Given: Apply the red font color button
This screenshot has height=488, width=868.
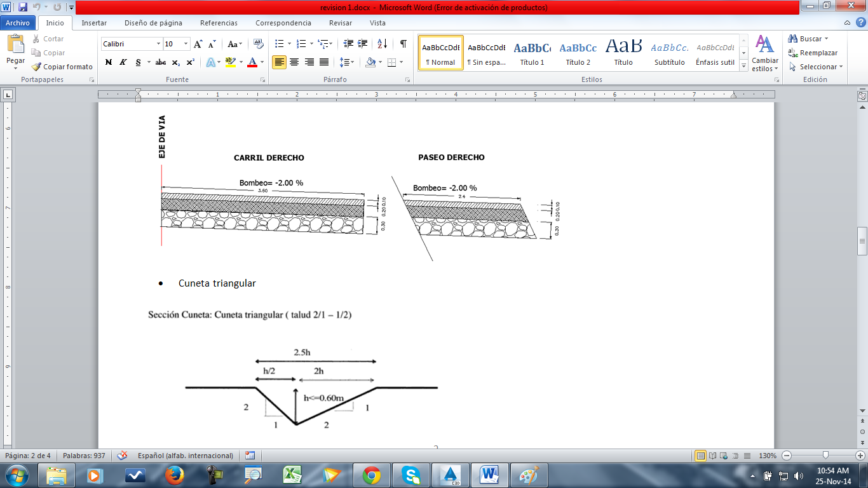Looking at the screenshot, I should pos(252,62).
